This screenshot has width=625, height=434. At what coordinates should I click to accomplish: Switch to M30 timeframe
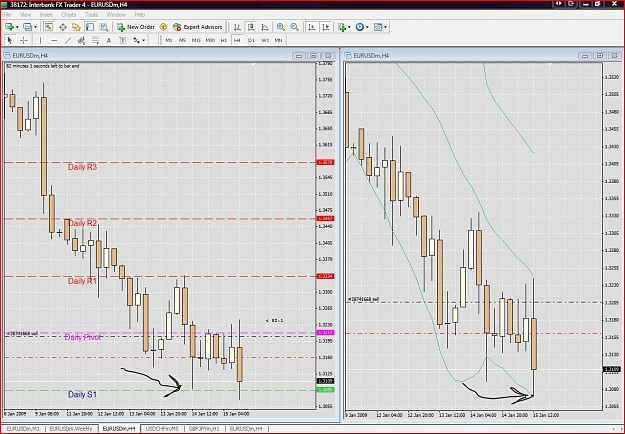[x=210, y=40]
